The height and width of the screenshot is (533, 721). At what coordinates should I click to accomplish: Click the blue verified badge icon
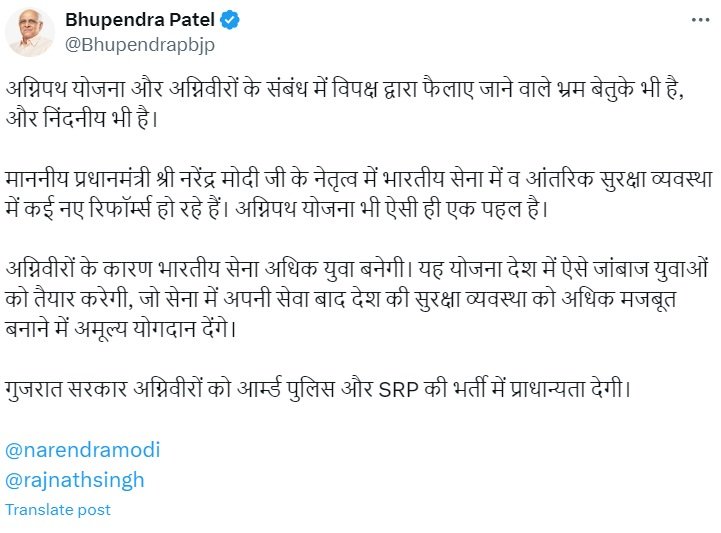click(x=229, y=20)
